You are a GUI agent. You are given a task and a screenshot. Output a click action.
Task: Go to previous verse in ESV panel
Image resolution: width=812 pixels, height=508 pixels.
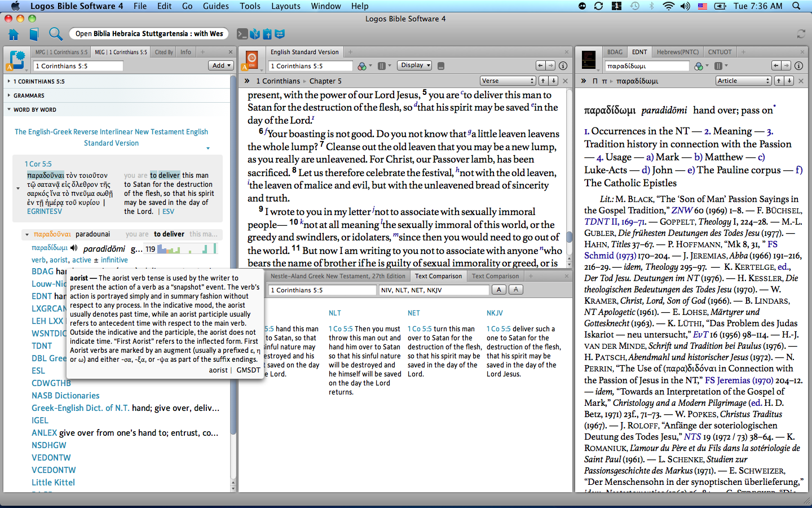click(543, 81)
